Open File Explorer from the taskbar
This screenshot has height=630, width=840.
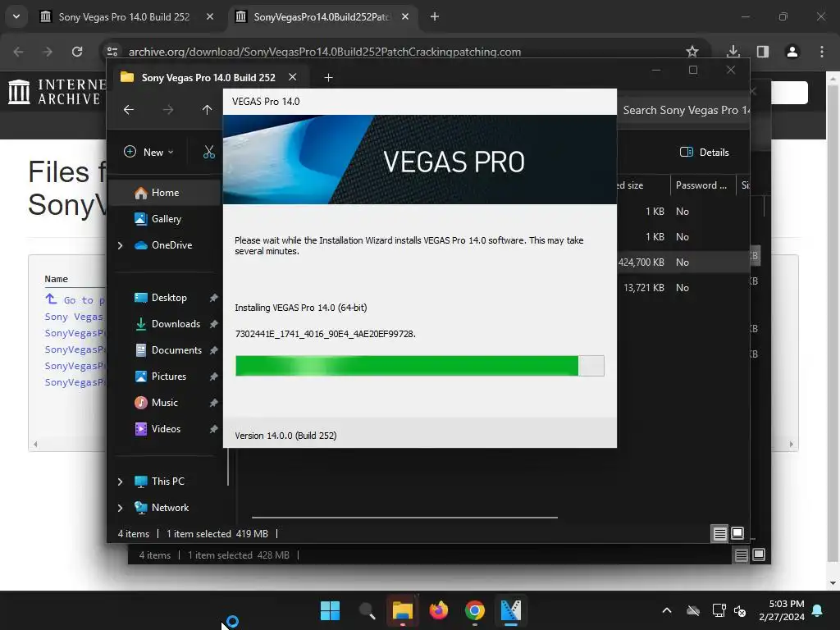(402, 610)
